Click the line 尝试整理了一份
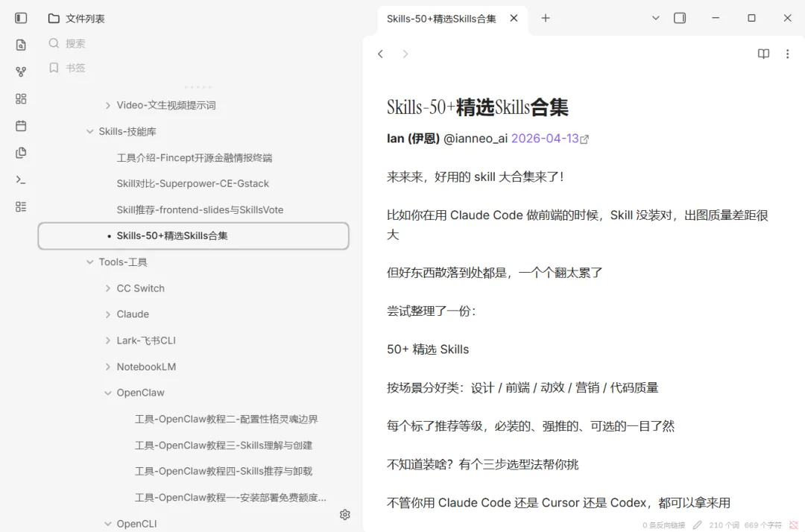Image resolution: width=805 pixels, height=532 pixels. point(431,311)
